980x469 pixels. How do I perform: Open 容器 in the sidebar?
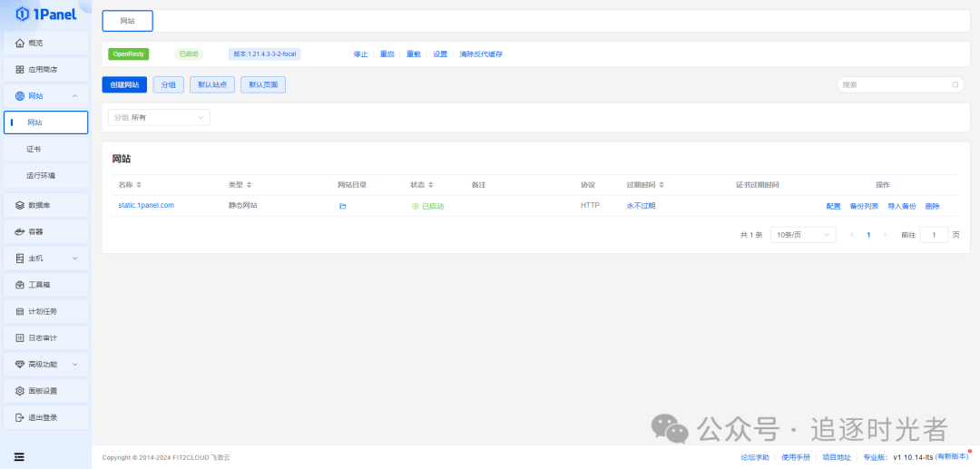[x=35, y=232]
